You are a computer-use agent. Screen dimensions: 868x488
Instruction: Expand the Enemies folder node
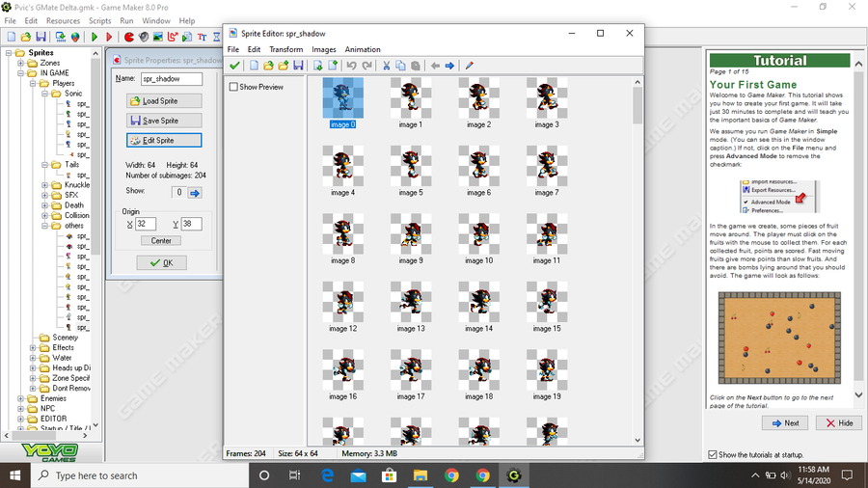point(21,398)
